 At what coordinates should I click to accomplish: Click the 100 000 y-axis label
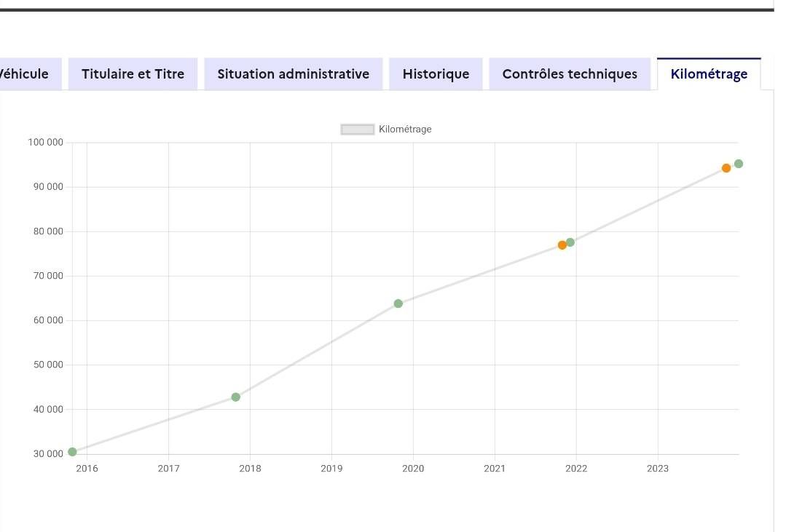click(x=46, y=142)
